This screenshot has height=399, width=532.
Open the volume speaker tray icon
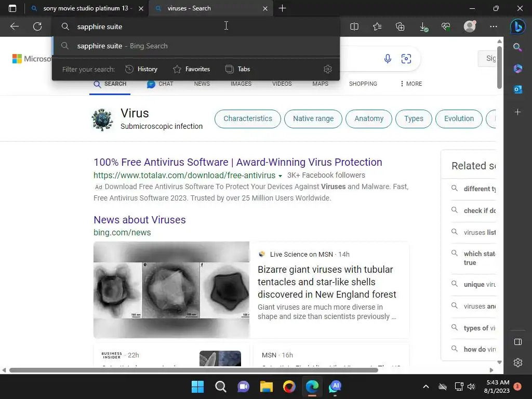(x=471, y=387)
